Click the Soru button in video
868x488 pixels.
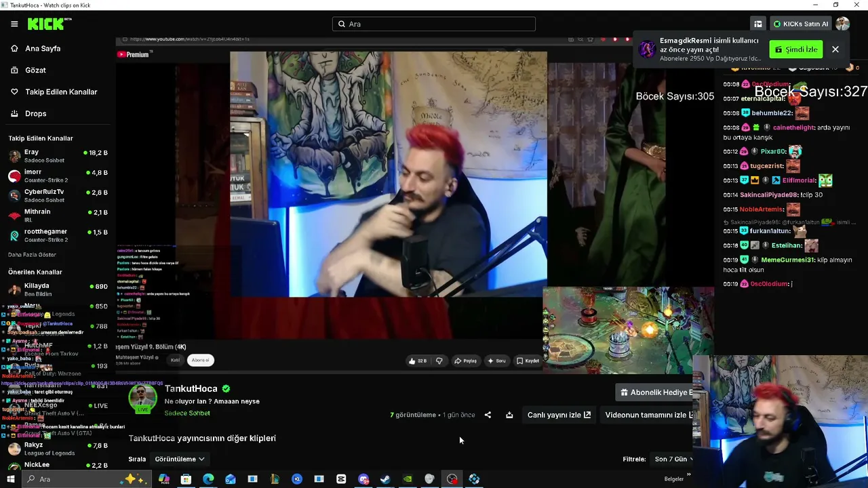496,361
